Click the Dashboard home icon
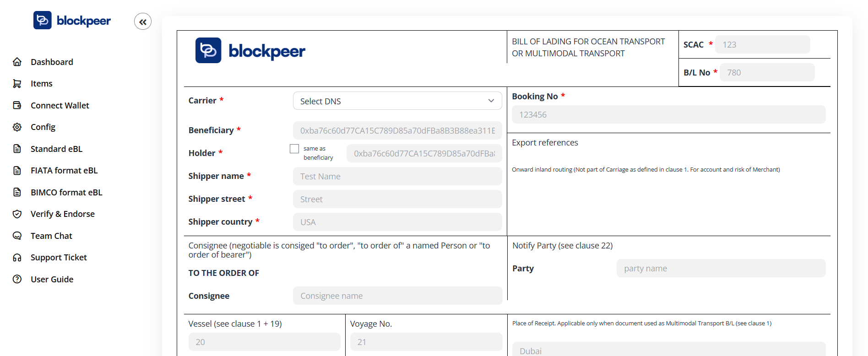Image resolution: width=868 pixels, height=356 pixels. click(x=17, y=62)
